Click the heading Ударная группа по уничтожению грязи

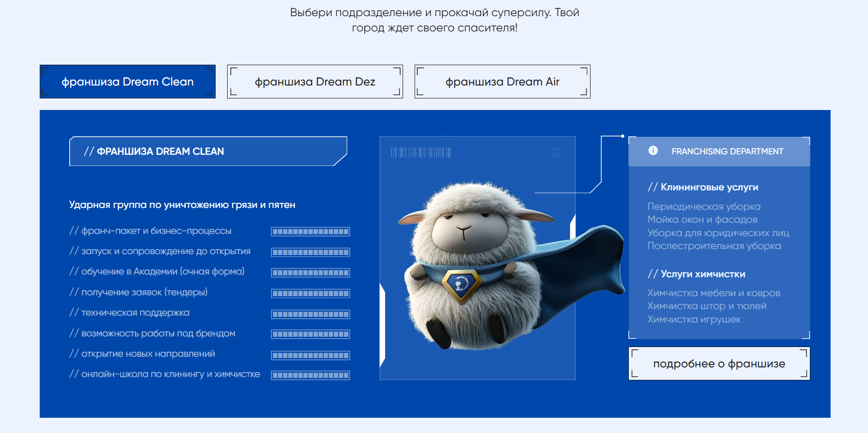(x=182, y=205)
